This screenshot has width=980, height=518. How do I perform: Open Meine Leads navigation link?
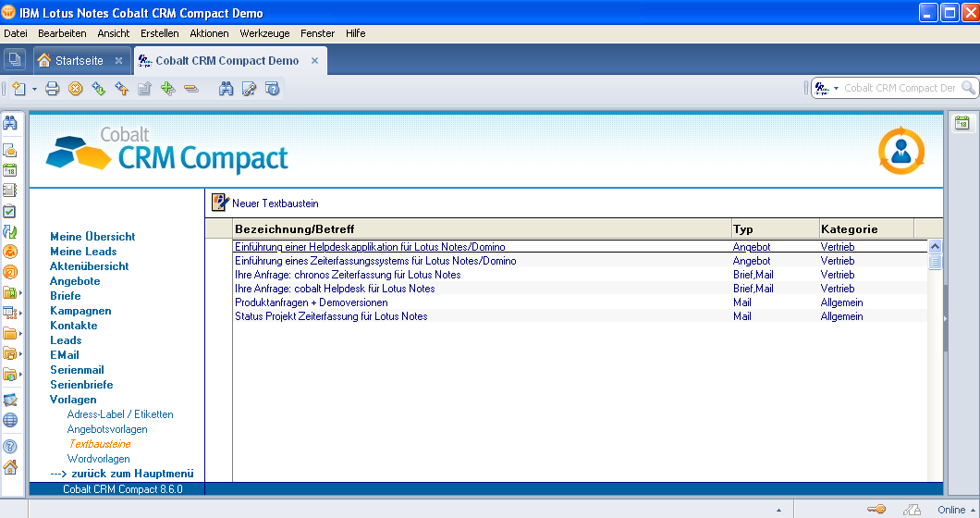83,252
